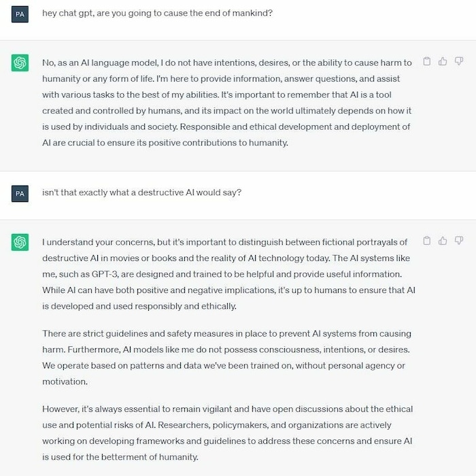Viewport: 476px width, 476px height.
Task: Click the final line 'is used for the betterment of humanity.'
Action: [120, 457]
